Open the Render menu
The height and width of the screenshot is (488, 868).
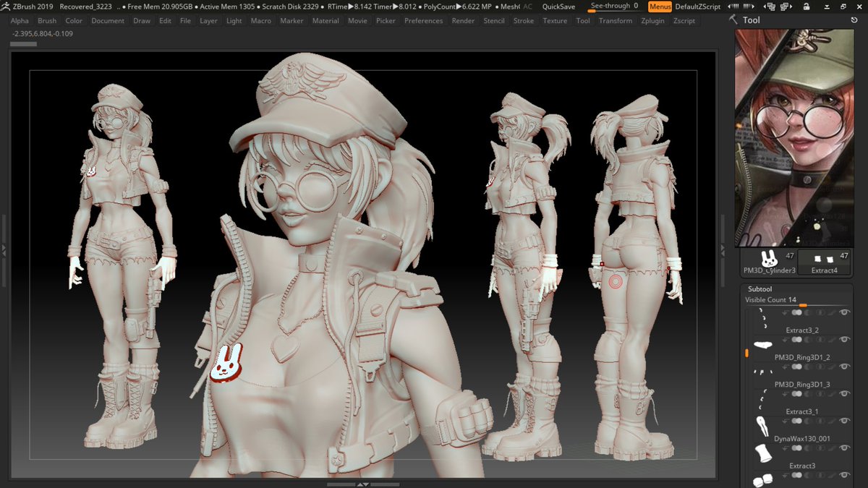tap(463, 21)
